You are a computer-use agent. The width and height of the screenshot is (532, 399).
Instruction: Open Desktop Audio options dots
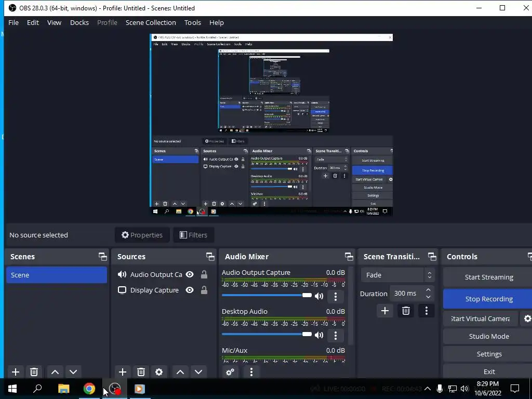point(336,335)
